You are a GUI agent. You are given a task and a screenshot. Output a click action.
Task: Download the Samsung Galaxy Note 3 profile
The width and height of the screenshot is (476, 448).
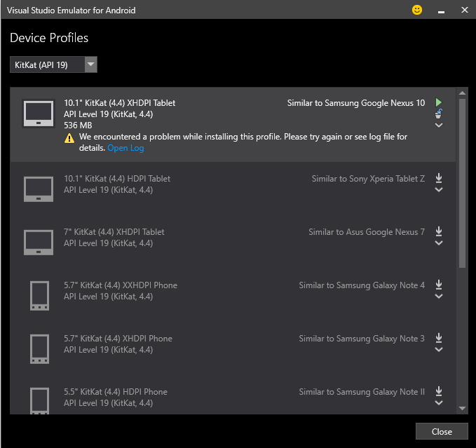[439, 338]
